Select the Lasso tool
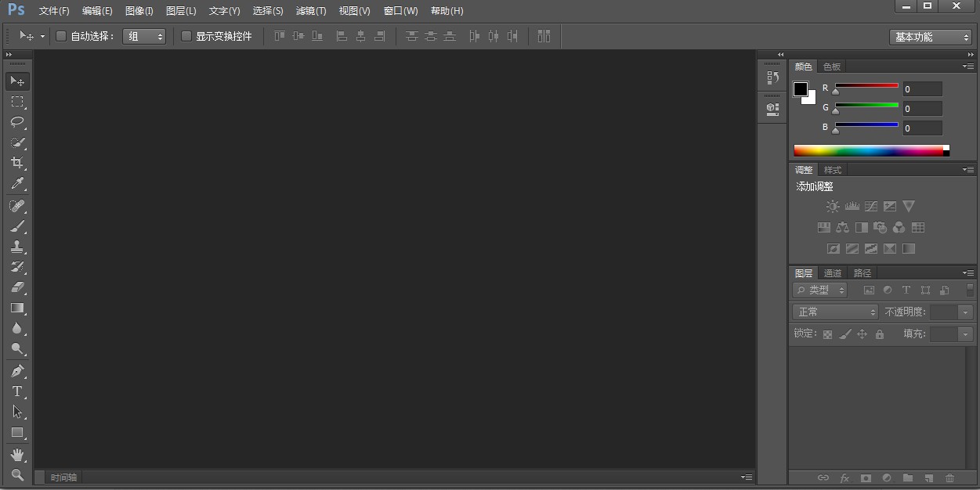The image size is (980, 490). click(x=17, y=122)
